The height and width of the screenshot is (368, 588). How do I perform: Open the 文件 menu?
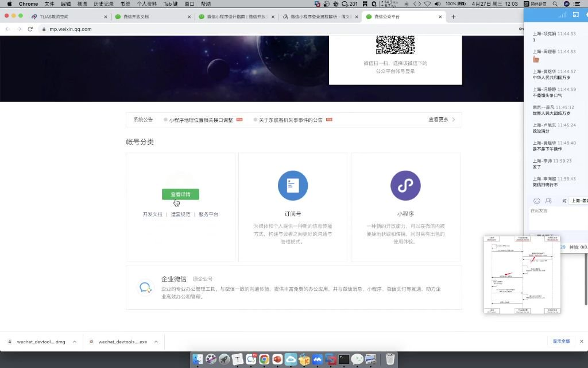[x=49, y=4]
